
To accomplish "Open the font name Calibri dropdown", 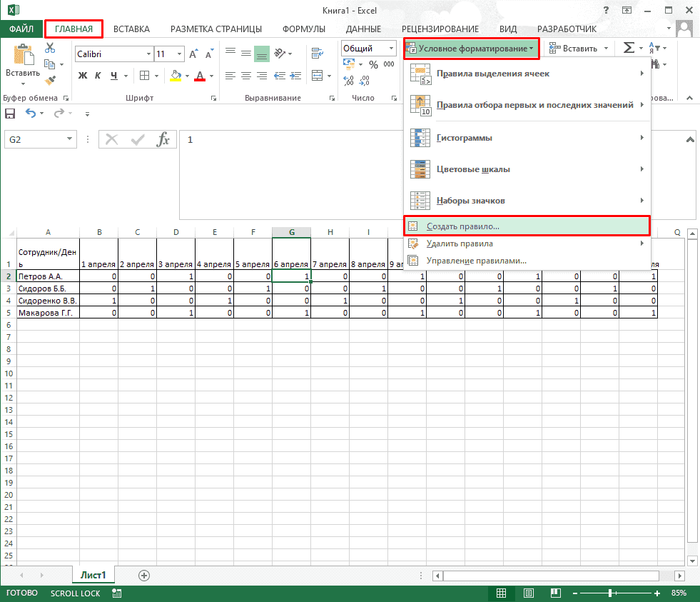I will (148, 54).
